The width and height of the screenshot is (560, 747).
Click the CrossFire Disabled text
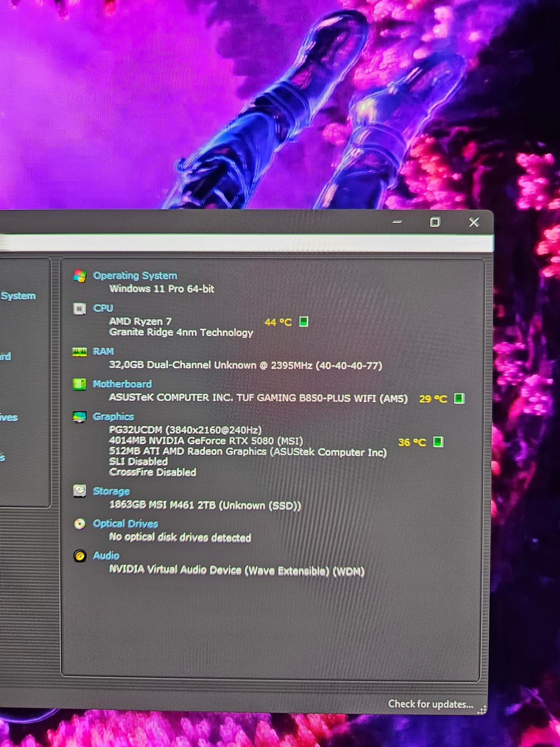(152, 472)
